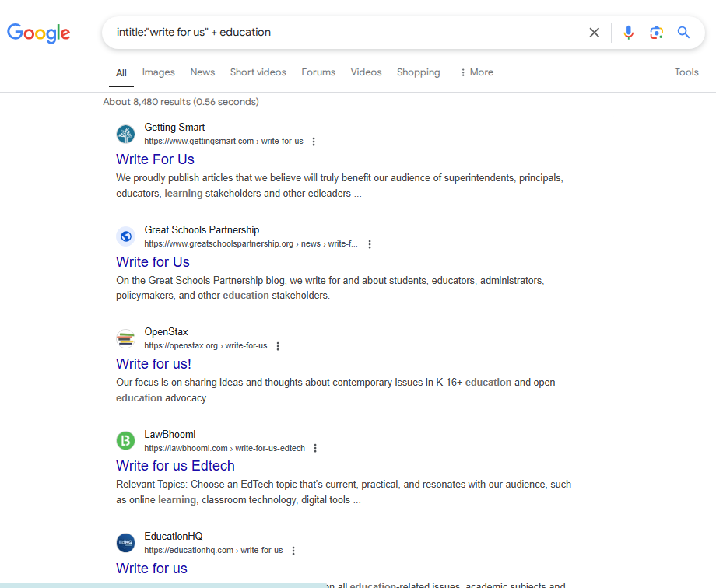The width and height of the screenshot is (716, 588).
Task: Click the EducationHQ site name
Action: click(174, 537)
